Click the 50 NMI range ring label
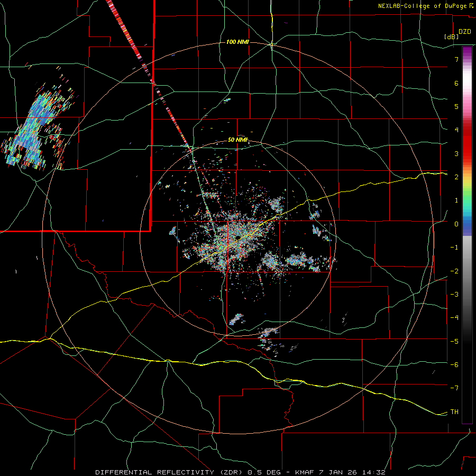This screenshot has width=476, height=476. coord(238,140)
